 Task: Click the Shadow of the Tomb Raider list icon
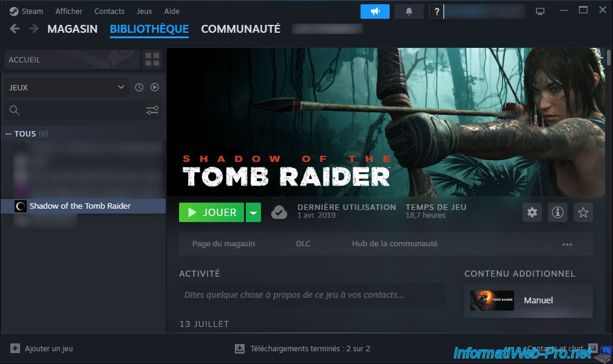(20, 206)
